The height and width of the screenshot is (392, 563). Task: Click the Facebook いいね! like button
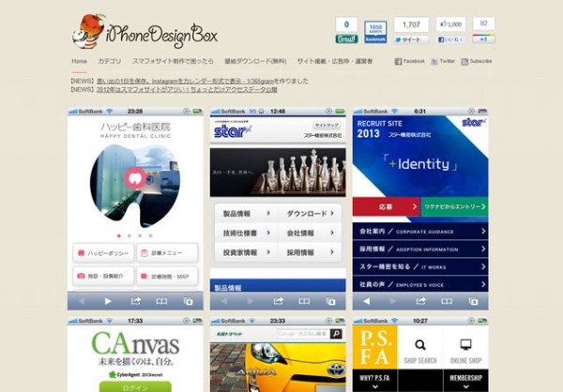point(451,39)
